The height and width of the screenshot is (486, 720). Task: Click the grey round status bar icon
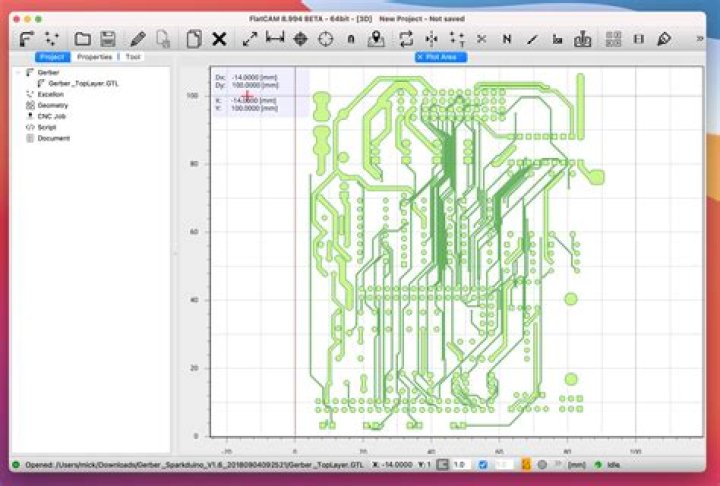[542, 465]
